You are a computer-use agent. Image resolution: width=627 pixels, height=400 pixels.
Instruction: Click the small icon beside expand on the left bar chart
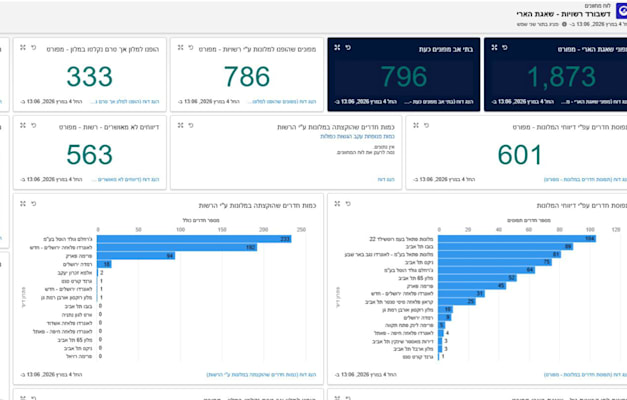tap(34, 204)
